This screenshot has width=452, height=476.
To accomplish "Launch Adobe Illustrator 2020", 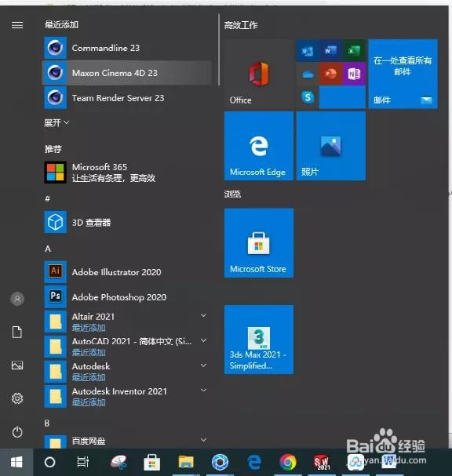I will pos(127,272).
